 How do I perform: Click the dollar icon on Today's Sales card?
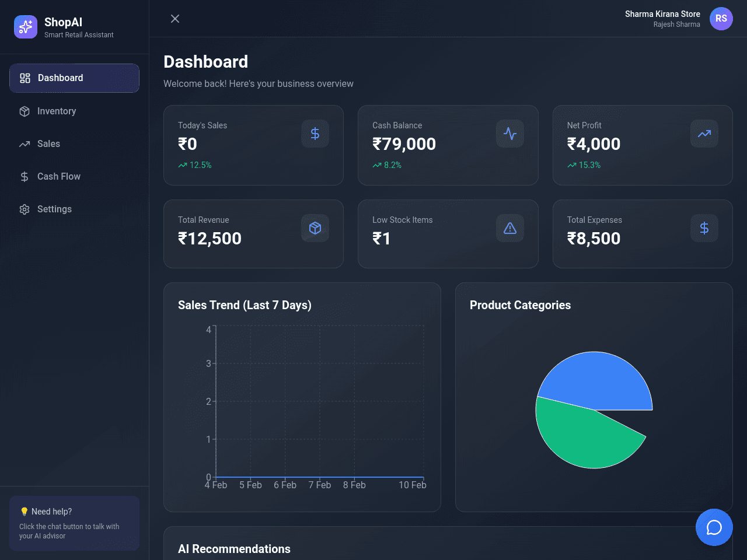(315, 134)
